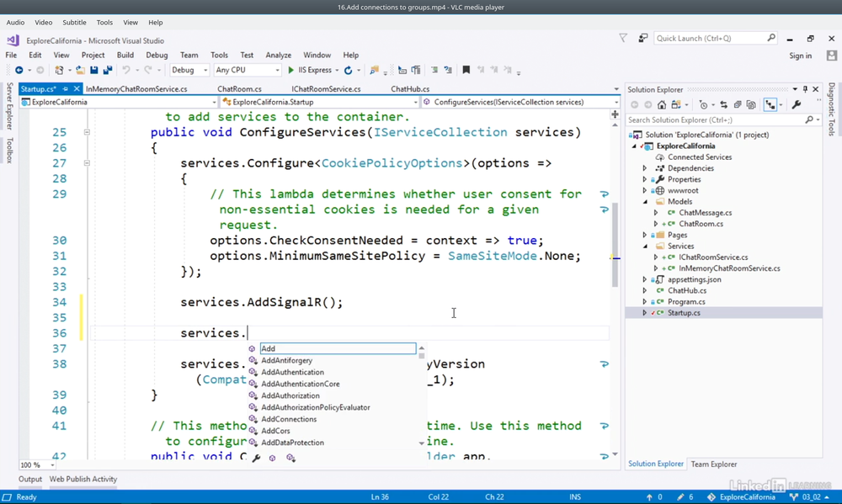Select AddCors from the IntelliSense list

[x=275, y=431]
